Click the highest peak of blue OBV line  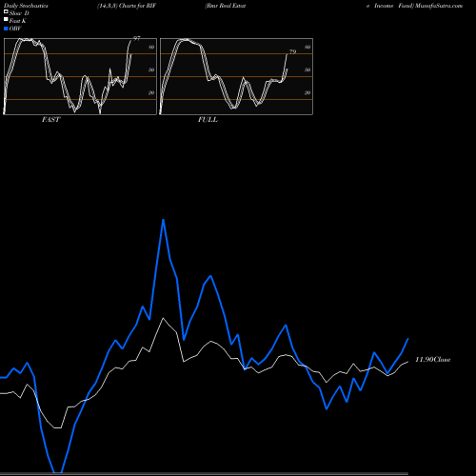(163, 220)
